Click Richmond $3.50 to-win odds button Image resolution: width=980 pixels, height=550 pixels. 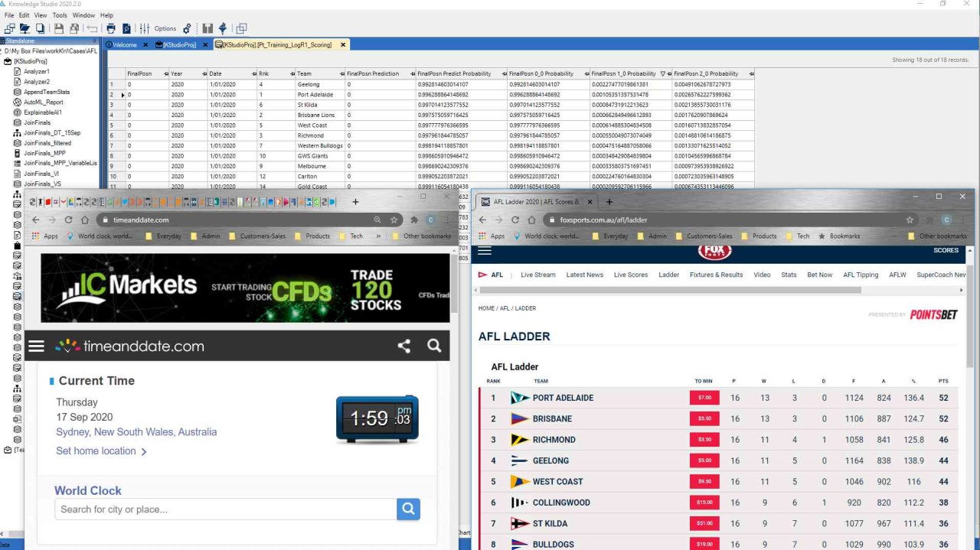[704, 440]
